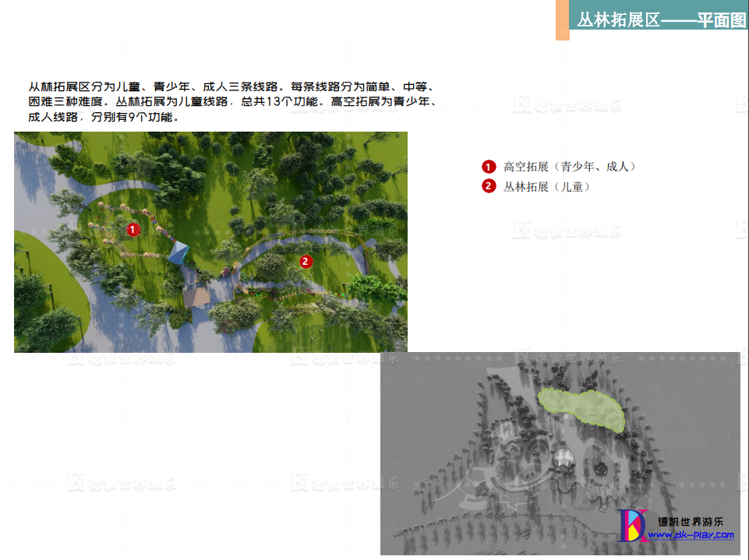Click the numbered circle 1 in the legend
This screenshot has height=560, width=749.
point(488,166)
